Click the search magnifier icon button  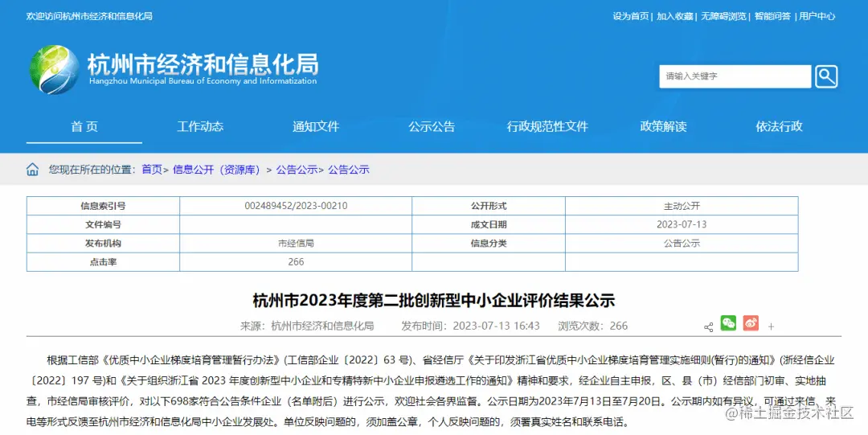826,76
